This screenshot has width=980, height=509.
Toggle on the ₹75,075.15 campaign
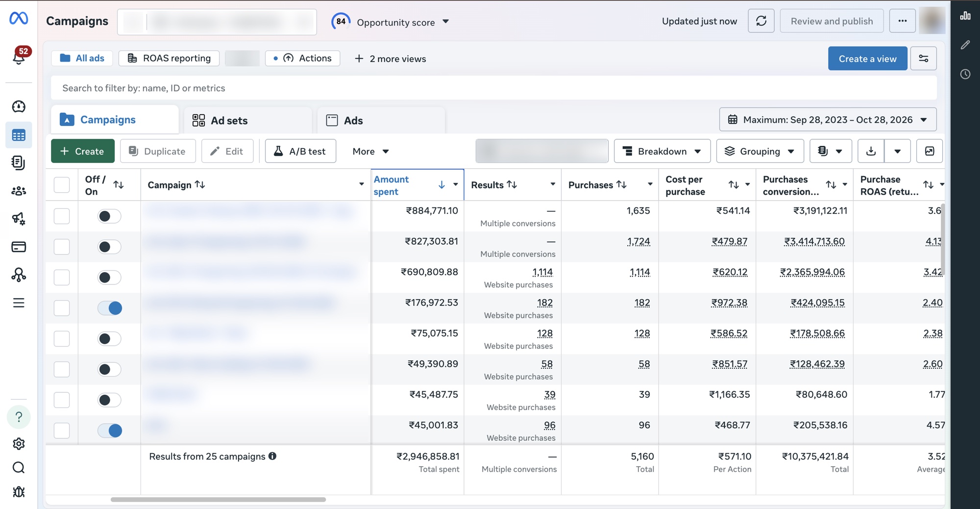point(109,339)
